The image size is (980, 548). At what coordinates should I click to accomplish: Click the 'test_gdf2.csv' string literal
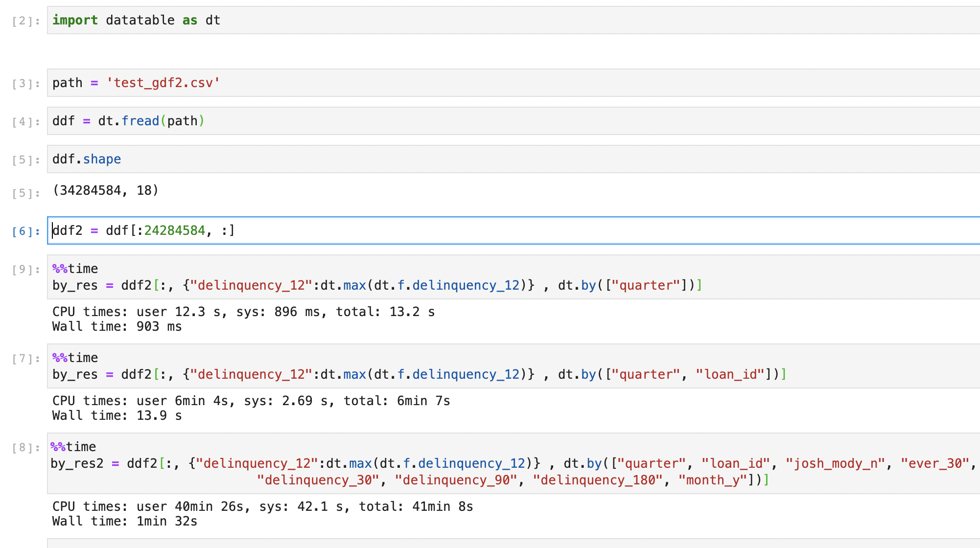pos(162,83)
